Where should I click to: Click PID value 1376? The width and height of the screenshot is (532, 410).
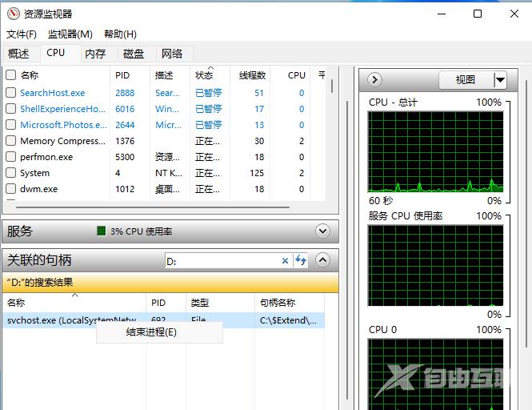pyautogui.click(x=125, y=141)
